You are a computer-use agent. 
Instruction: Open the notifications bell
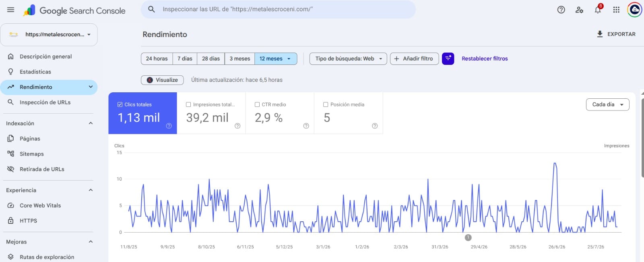(598, 10)
